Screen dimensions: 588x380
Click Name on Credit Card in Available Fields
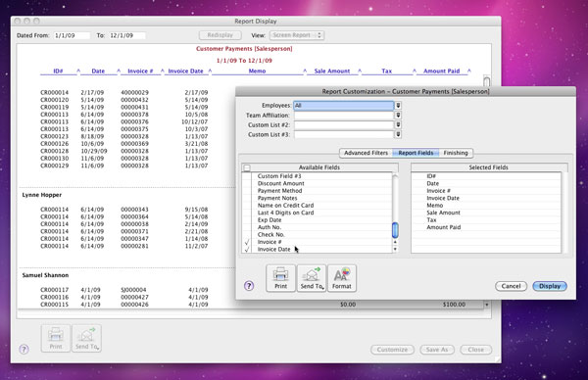point(285,206)
